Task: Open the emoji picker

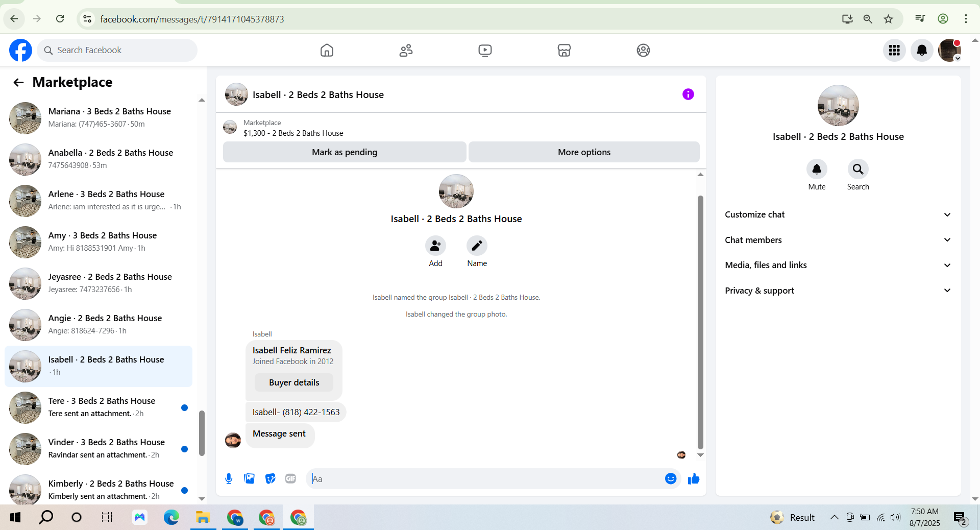Action: click(x=671, y=478)
